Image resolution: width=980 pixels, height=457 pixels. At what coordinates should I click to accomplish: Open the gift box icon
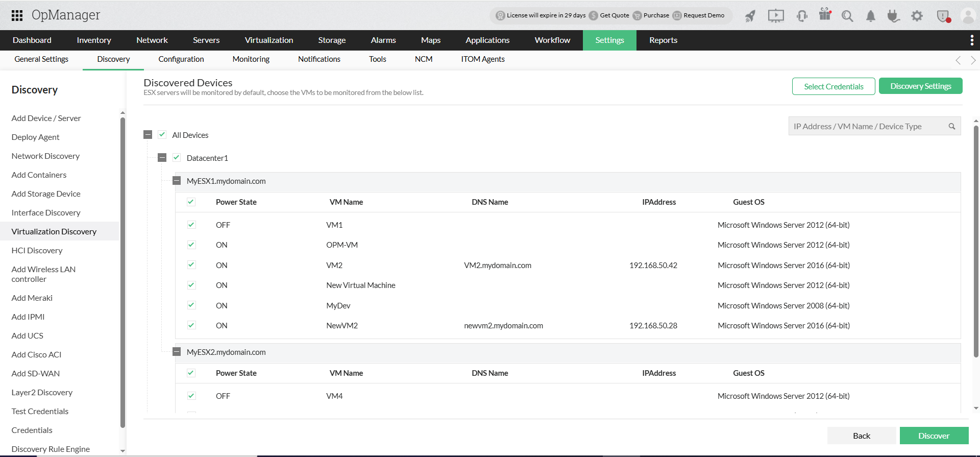pos(825,14)
